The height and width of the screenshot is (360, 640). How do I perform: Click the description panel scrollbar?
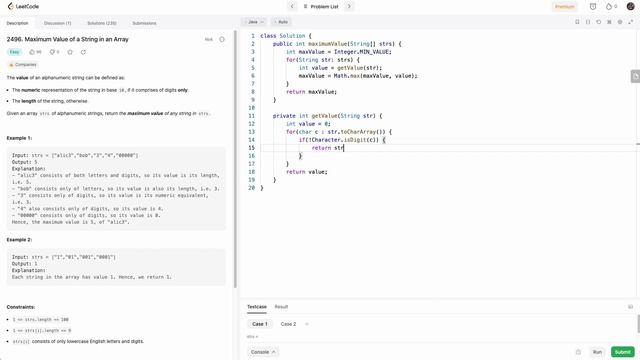(x=236, y=159)
